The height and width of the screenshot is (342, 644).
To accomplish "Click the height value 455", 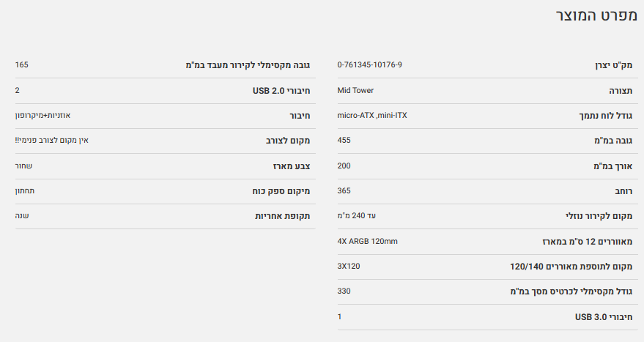I will tap(344, 141).
